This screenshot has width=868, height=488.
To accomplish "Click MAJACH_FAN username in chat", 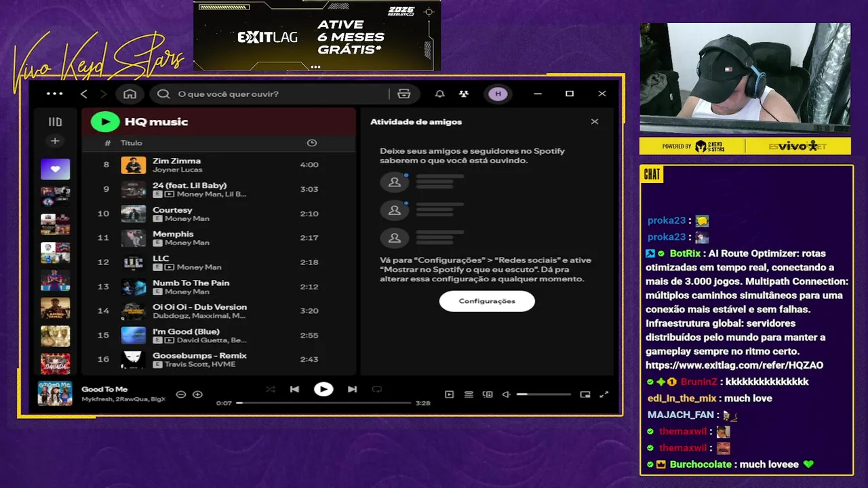I will pyautogui.click(x=680, y=415).
